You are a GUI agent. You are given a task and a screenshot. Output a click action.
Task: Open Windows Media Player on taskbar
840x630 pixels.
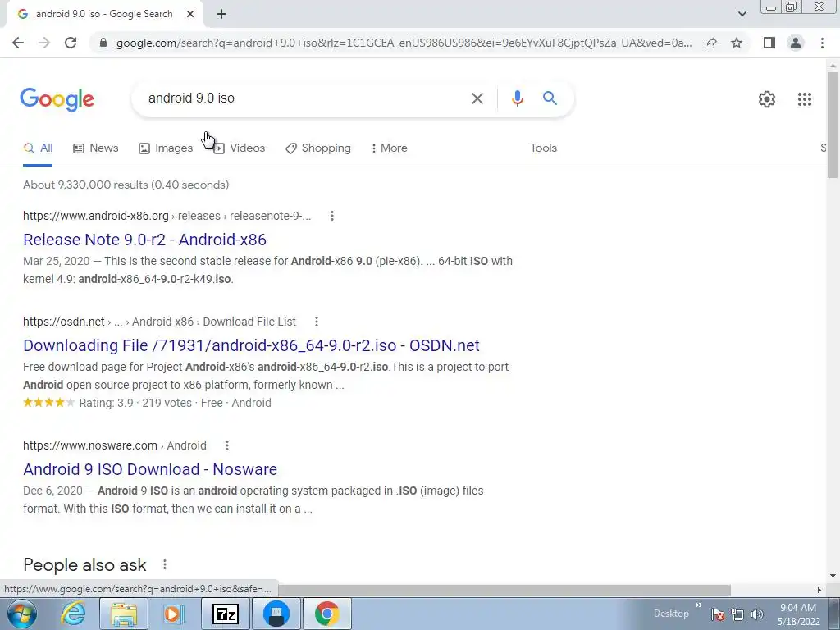pyautogui.click(x=173, y=614)
